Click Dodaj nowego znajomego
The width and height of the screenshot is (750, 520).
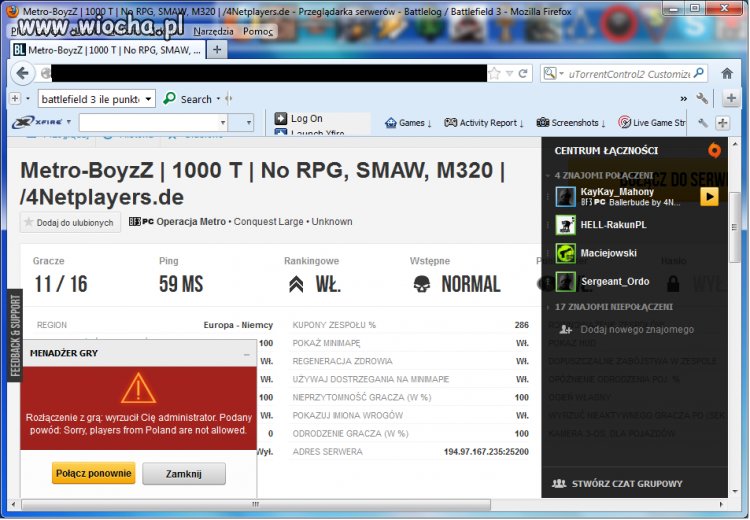click(x=637, y=329)
